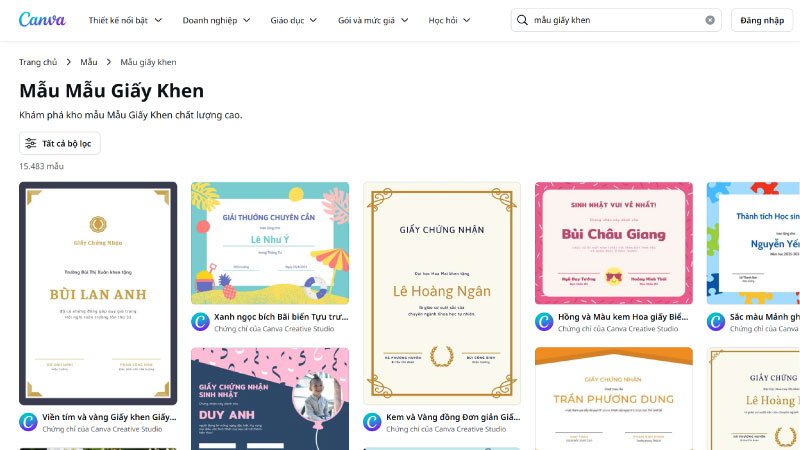Viewport: 800px width, 450px height.
Task: Click Canva avatar beside Viền tím và vàng template
Action: (28, 422)
